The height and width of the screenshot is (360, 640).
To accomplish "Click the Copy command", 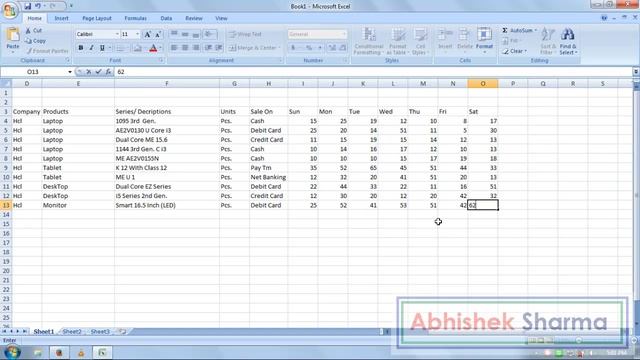I will tap(35, 41).
